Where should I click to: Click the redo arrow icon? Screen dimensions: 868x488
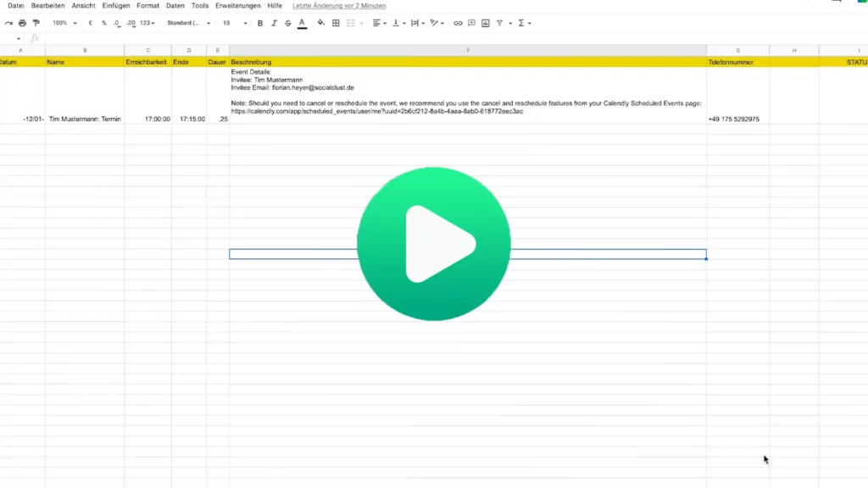[x=8, y=23]
